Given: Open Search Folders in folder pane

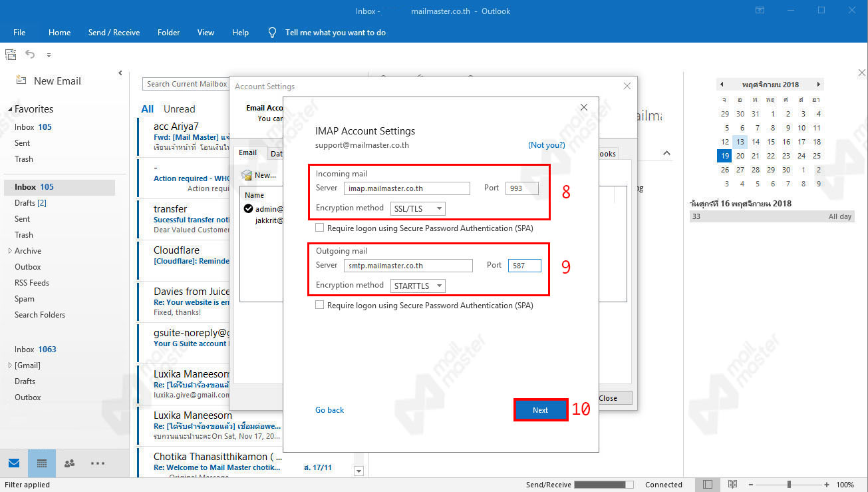Looking at the screenshot, I should [x=40, y=315].
